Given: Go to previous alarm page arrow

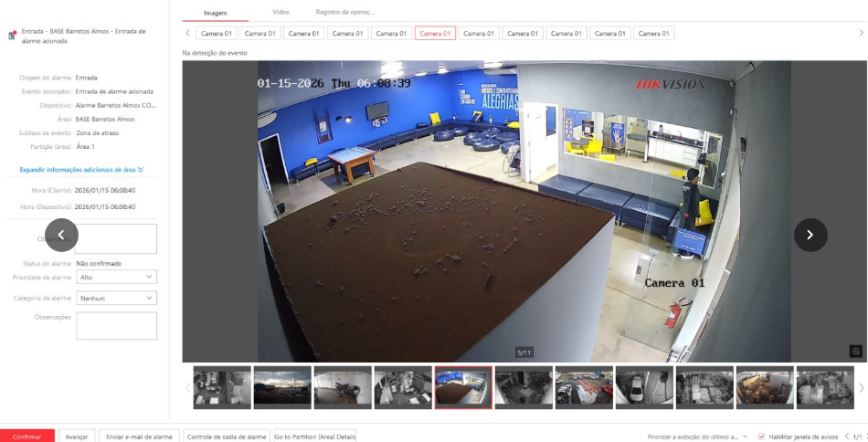Looking at the screenshot, I should [846, 437].
